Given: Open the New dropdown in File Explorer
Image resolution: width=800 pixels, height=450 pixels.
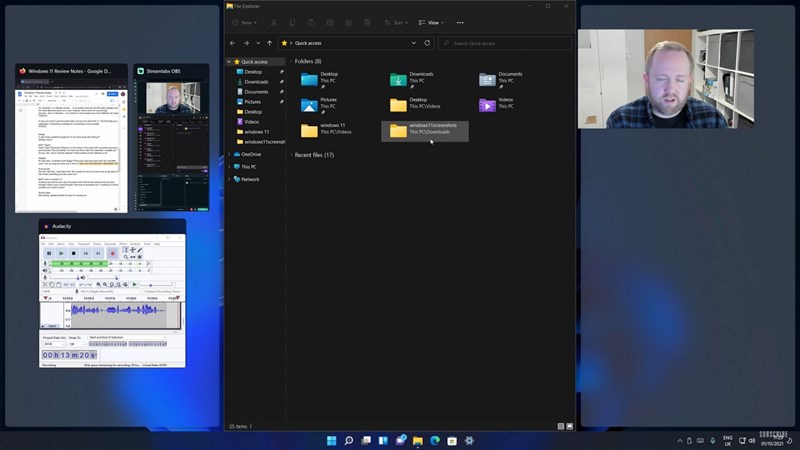Looking at the screenshot, I should [x=245, y=22].
